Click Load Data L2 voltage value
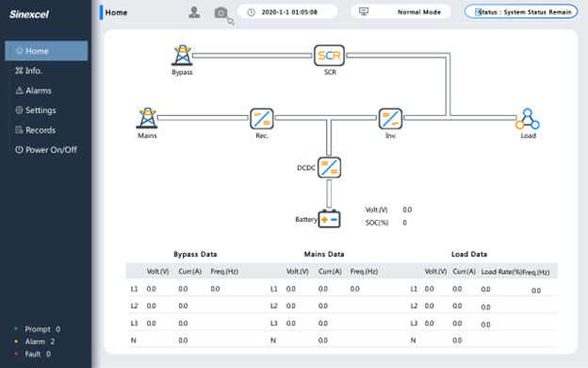588x368 pixels. 429,306
